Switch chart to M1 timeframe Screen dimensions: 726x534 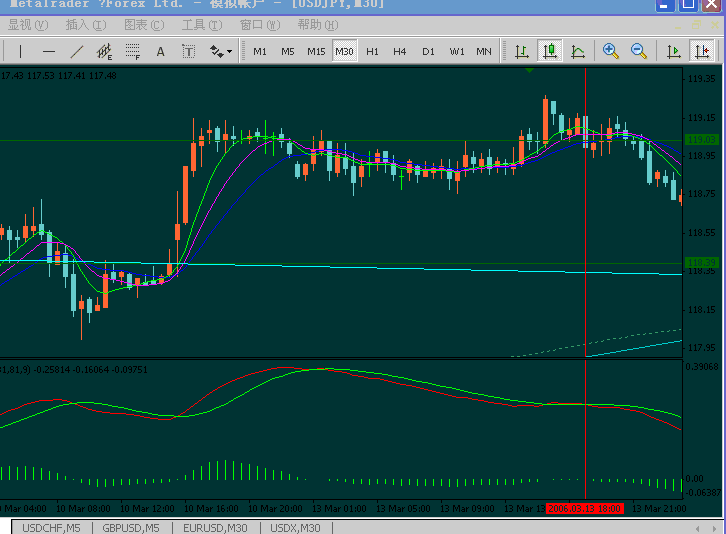tap(260, 51)
